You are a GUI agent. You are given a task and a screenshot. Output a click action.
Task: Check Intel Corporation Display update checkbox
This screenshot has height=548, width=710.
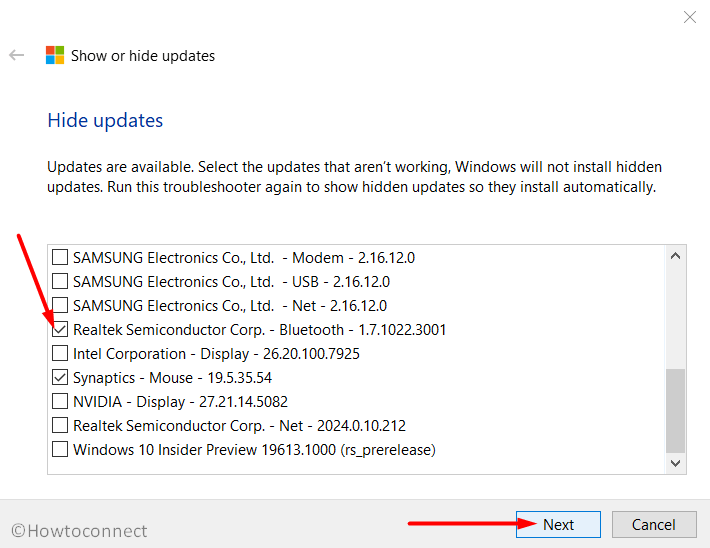pos(60,353)
